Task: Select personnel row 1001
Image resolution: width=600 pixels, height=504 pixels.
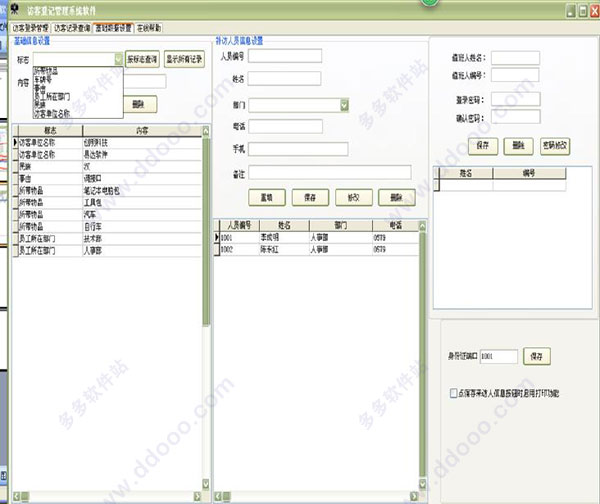Action: click(316, 238)
